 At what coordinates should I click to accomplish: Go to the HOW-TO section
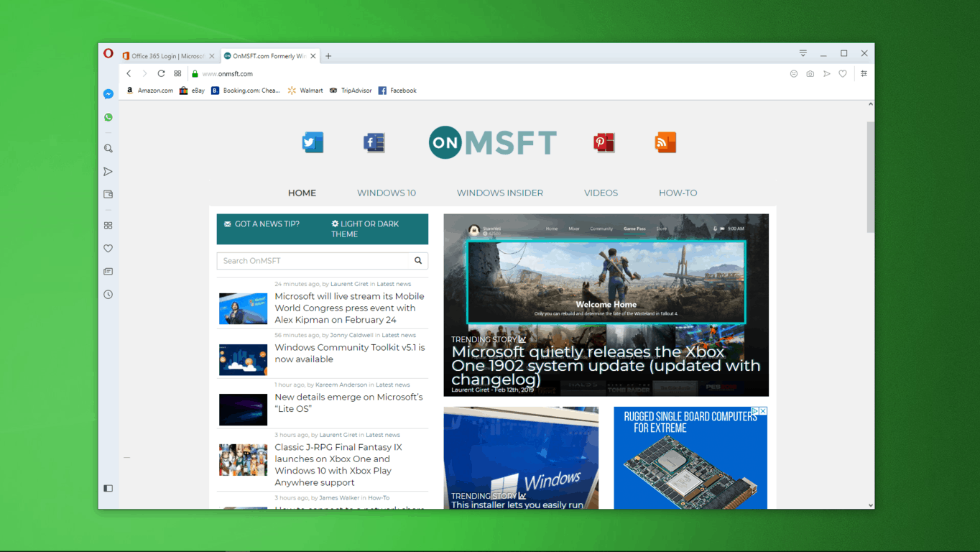pos(678,193)
